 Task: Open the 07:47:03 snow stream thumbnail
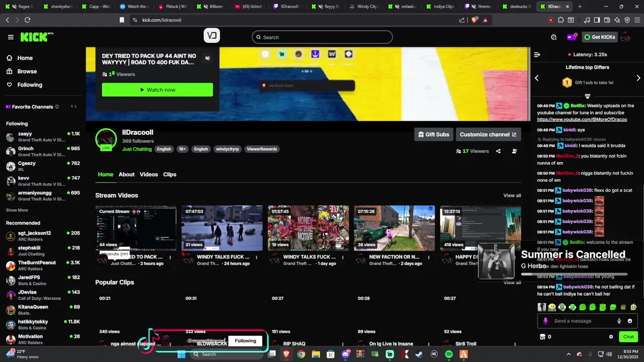[x=222, y=228]
